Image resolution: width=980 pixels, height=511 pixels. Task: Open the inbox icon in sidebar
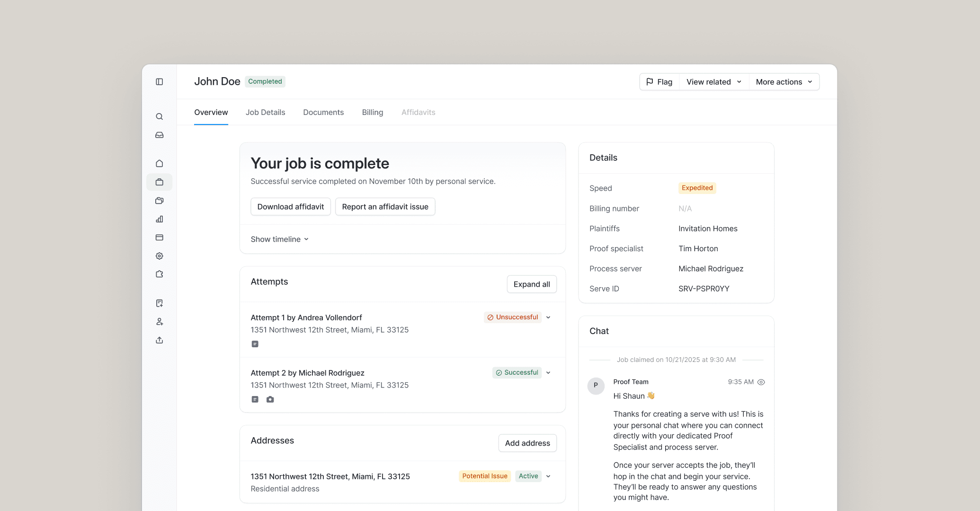coord(160,135)
